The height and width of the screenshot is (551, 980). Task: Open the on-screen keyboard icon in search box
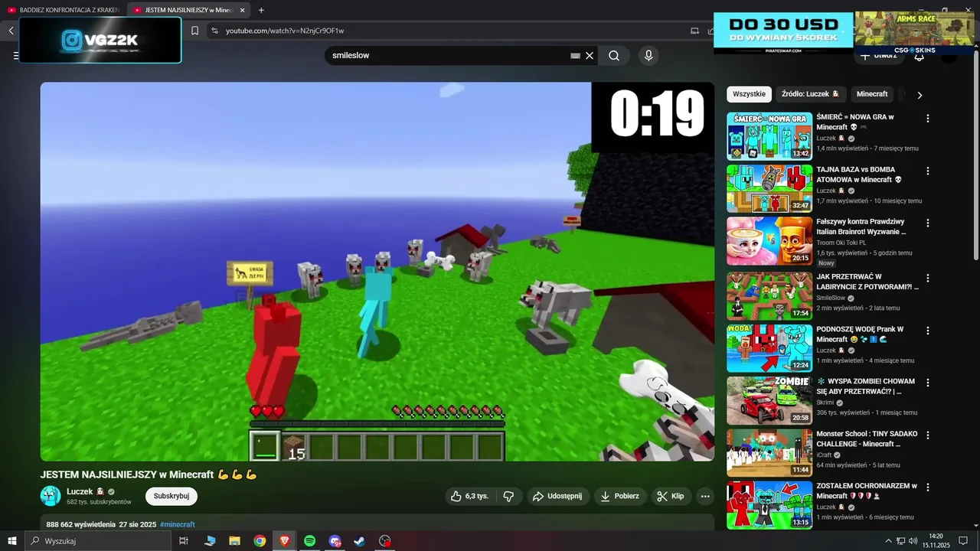click(x=576, y=56)
